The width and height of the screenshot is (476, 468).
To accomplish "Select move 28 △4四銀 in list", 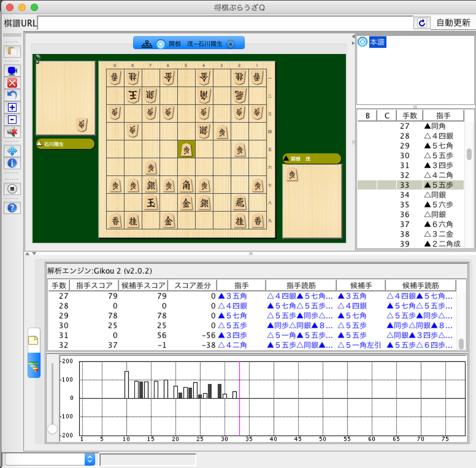I will click(411, 136).
